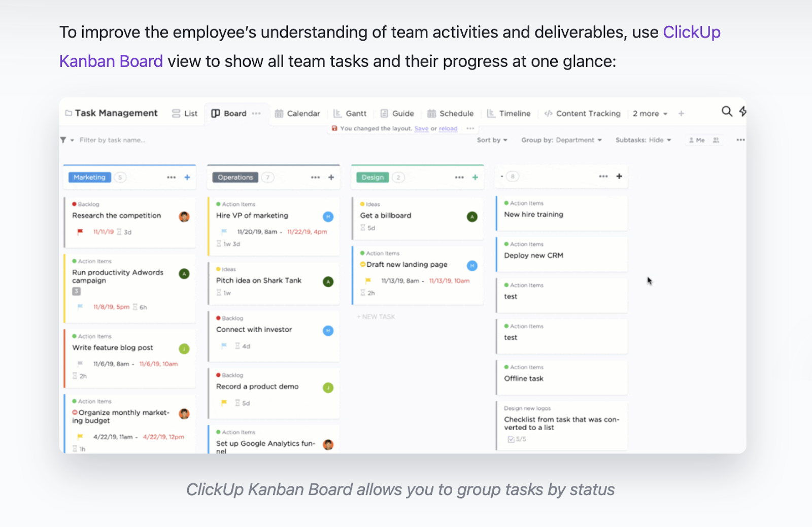Expand the 2 more views dropdown

coord(650,114)
